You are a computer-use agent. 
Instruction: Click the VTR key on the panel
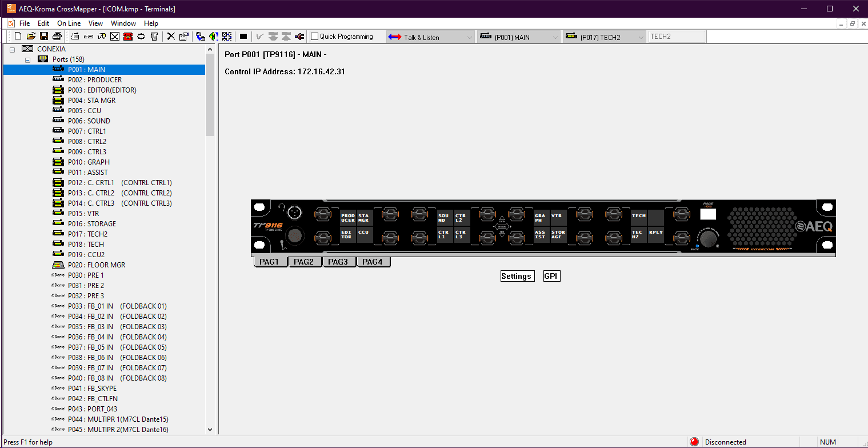point(558,218)
